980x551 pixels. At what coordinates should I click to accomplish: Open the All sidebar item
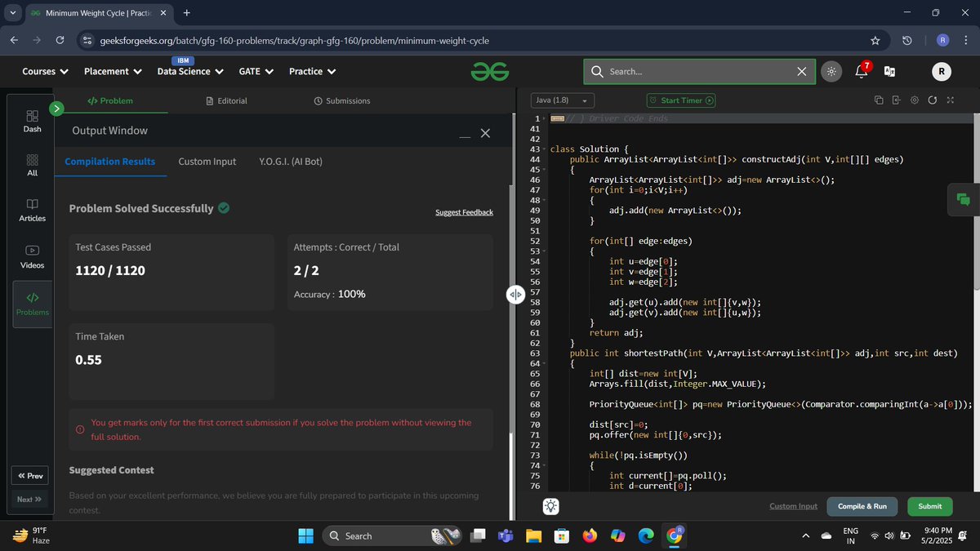32,165
